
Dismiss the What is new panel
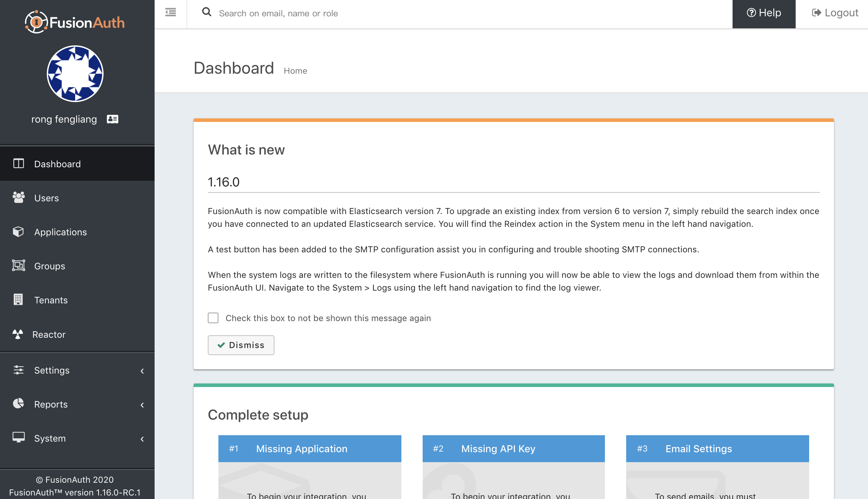click(241, 345)
